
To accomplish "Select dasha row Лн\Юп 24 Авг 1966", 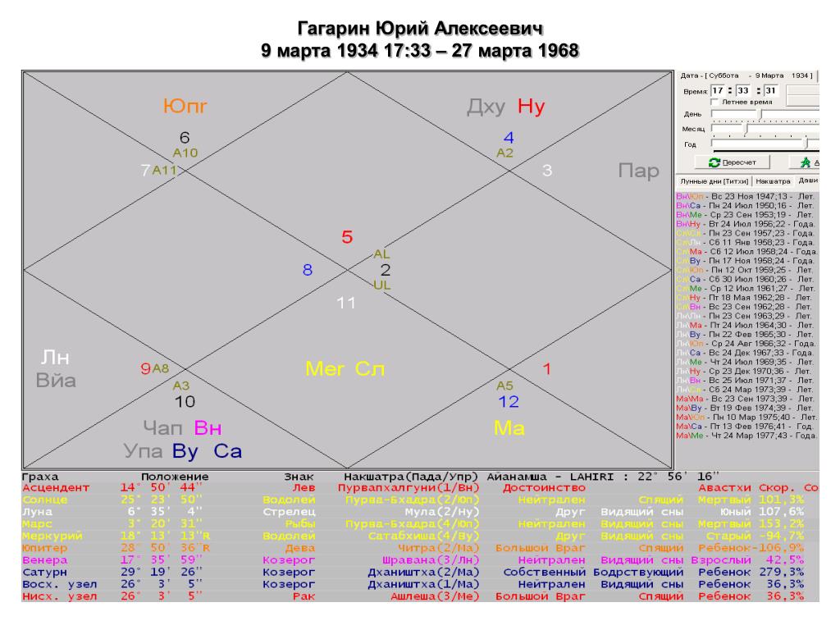I will 746,344.
